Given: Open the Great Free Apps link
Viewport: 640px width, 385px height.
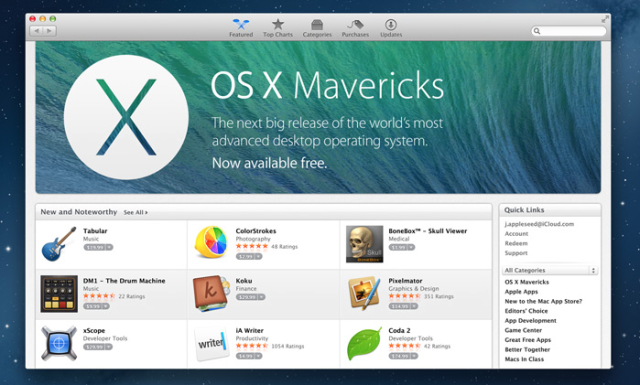Looking at the screenshot, I should (528, 340).
